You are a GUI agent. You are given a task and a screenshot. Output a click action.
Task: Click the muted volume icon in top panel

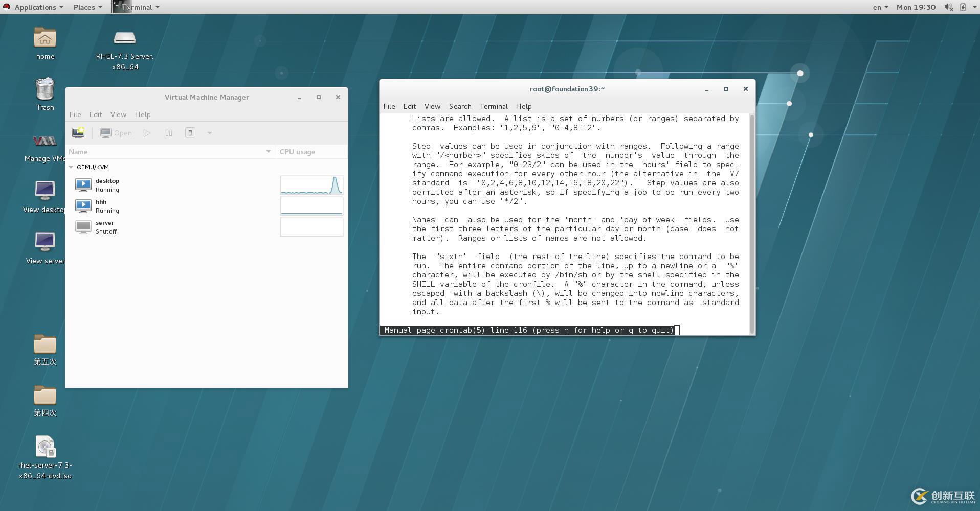point(948,7)
